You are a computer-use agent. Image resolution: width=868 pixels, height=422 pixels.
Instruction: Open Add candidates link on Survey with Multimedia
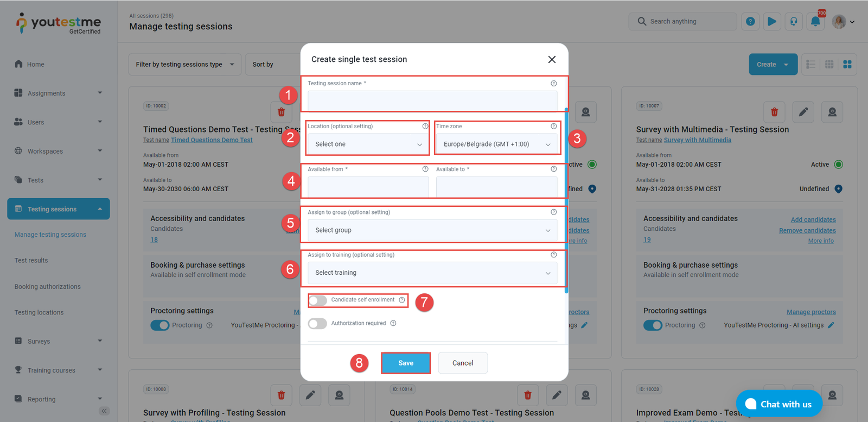pyautogui.click(x=813, y=220)
